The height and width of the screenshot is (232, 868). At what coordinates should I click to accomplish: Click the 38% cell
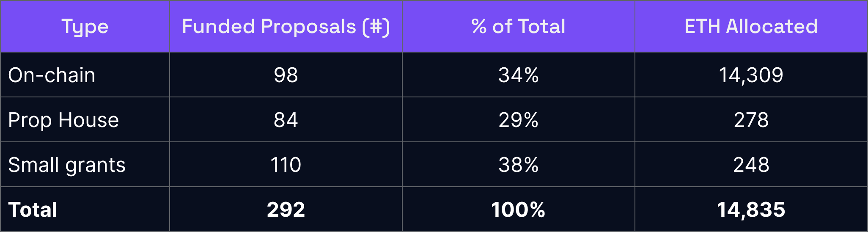coord(519,165)
